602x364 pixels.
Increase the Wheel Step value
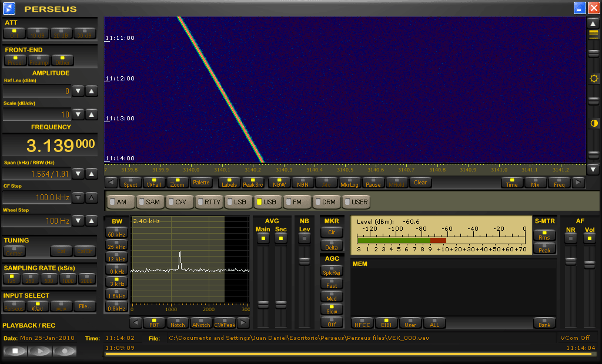(91, 221)
